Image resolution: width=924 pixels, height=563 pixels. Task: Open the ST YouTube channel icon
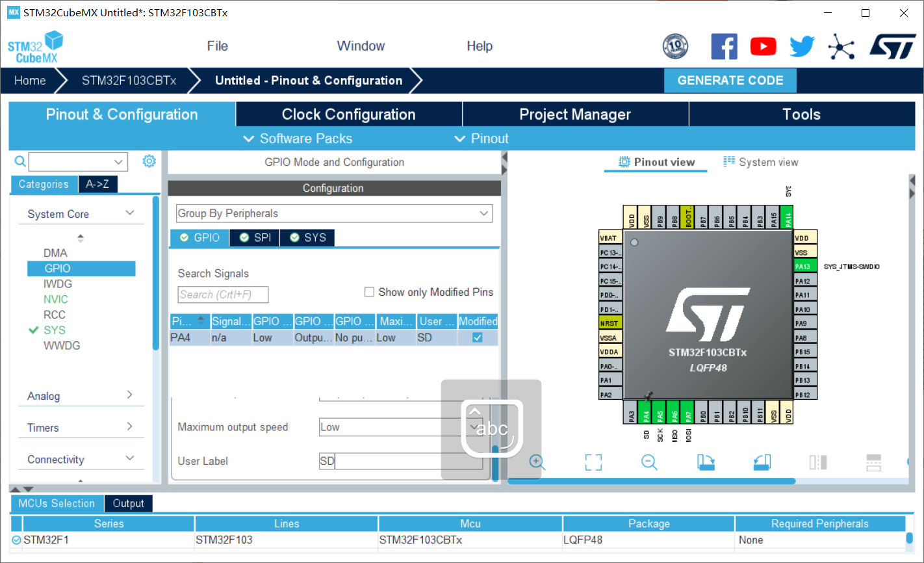click(x=763, y=46)
